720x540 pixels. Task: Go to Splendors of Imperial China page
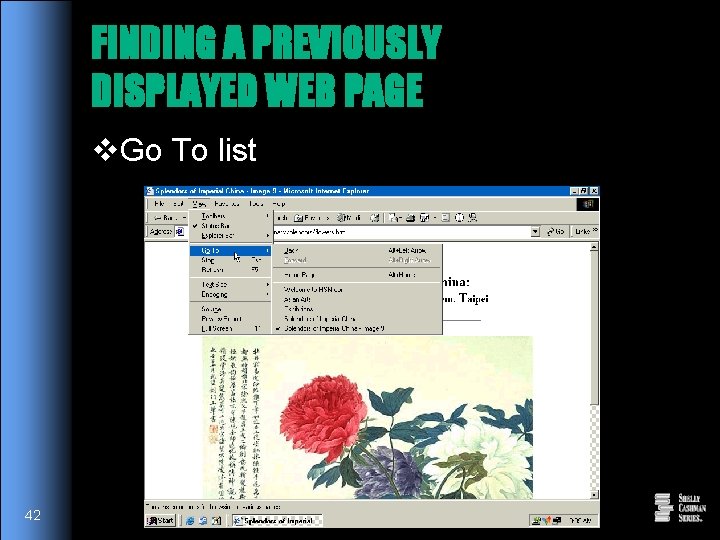click(357, 319)
